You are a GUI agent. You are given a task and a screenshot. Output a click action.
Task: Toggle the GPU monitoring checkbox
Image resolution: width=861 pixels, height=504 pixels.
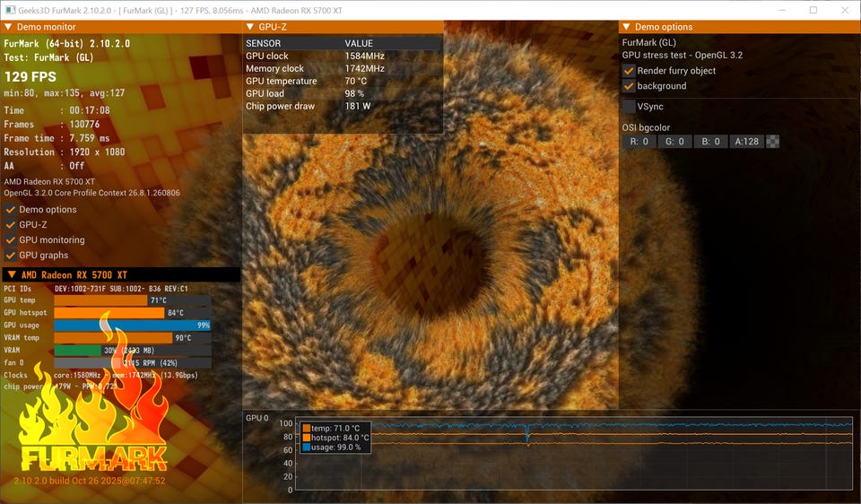click(x=11, y=240)
